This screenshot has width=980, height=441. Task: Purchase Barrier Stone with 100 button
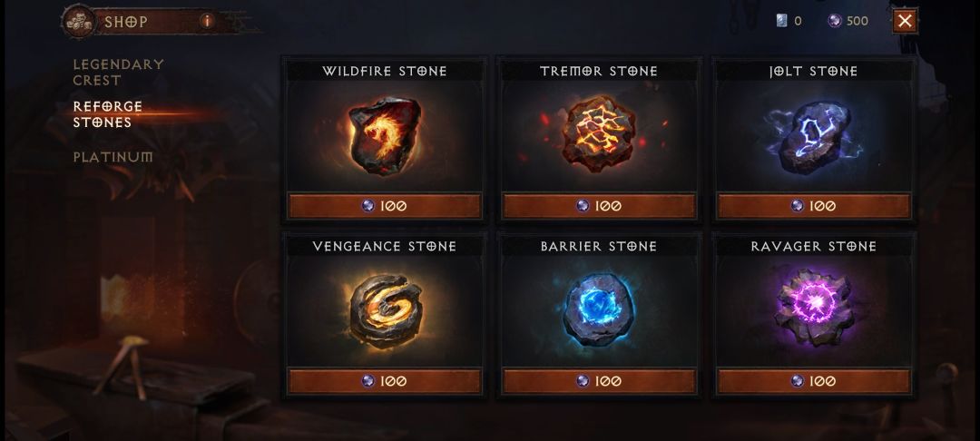tap(599, 381)
